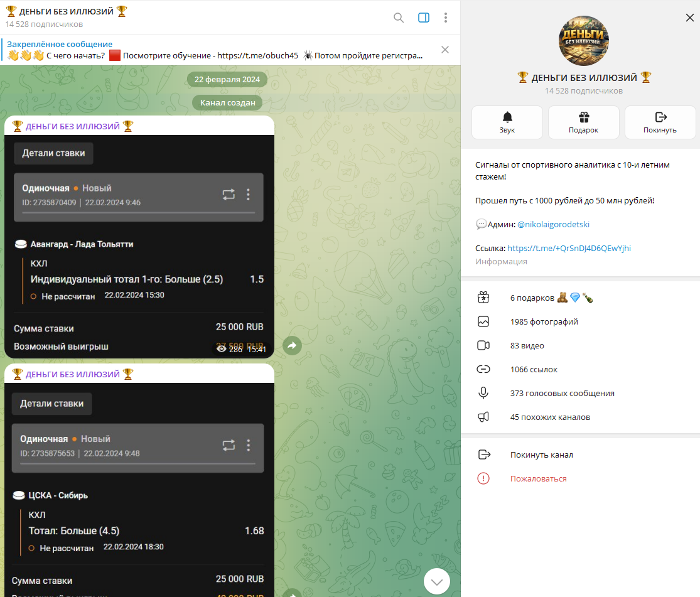Screen dimensions: 700x597
Task: Click the odds value 1.5
Action: click(257, 279)
